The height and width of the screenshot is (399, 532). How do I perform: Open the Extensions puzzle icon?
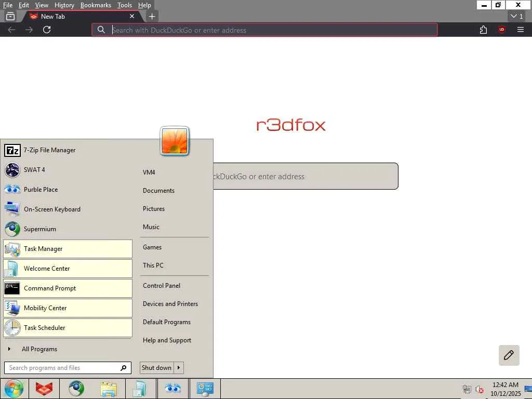click(x=484, y=30)
